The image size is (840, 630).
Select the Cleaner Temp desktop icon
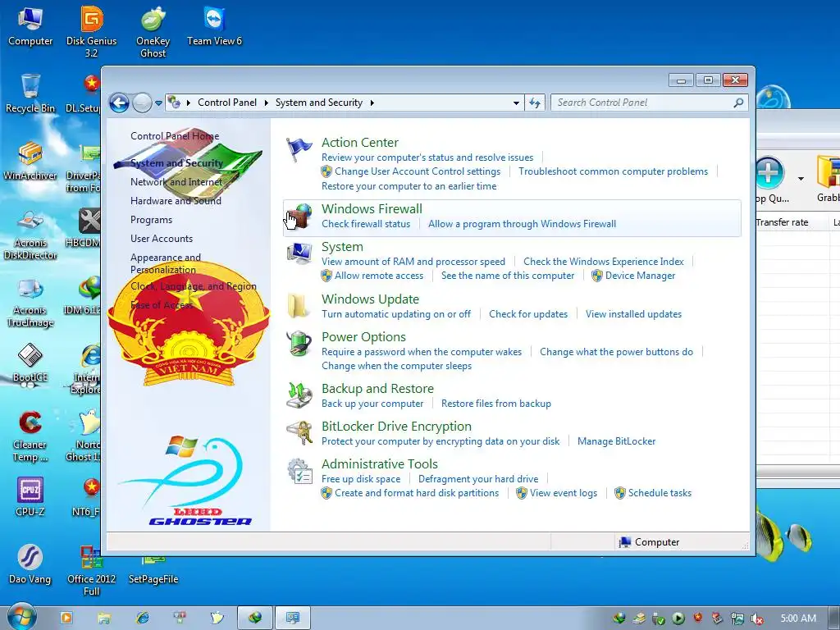pyautogui.click(x=30, y=436)
